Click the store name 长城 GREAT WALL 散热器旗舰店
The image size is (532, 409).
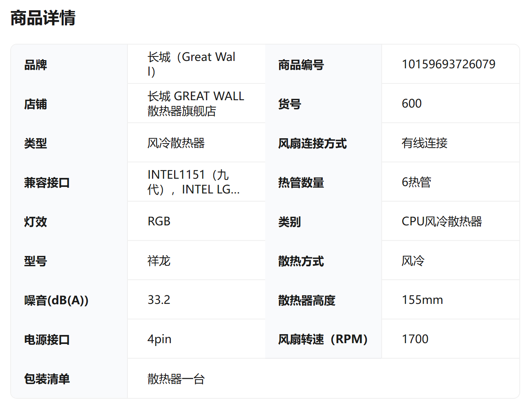click(x=196, y=103)
